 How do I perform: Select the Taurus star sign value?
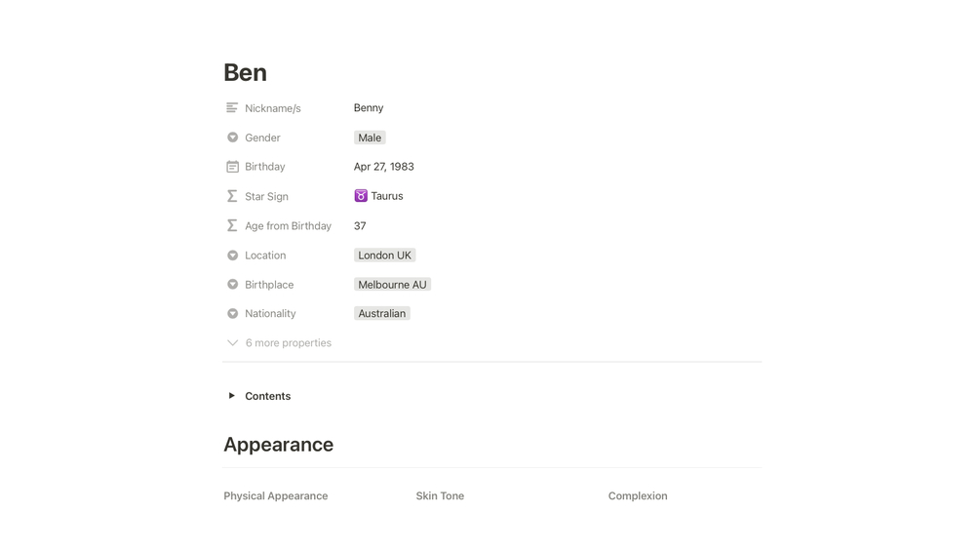pyautogui.click(x=386, y=196)
